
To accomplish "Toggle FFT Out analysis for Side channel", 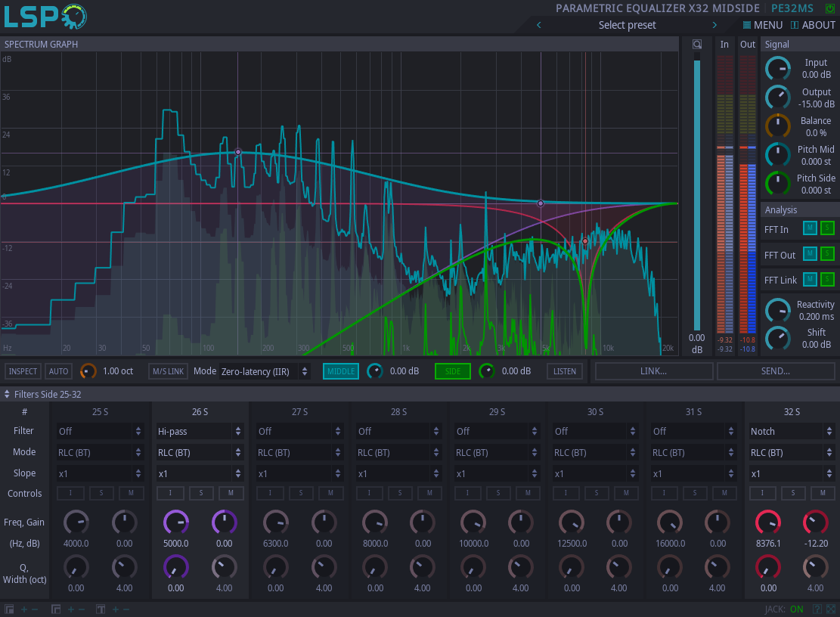I will tap(827, 254).
